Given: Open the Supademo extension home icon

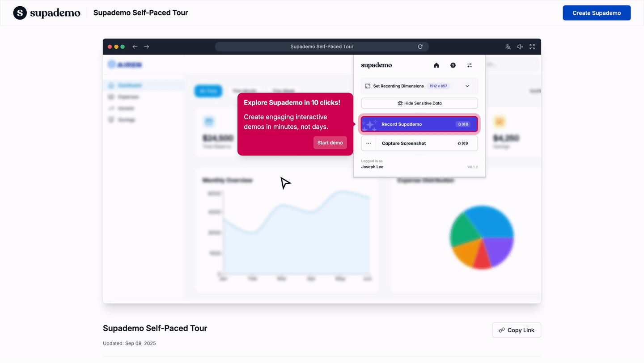Looking at the screenshot, I should pyautogui.click(x=436, y=65).
